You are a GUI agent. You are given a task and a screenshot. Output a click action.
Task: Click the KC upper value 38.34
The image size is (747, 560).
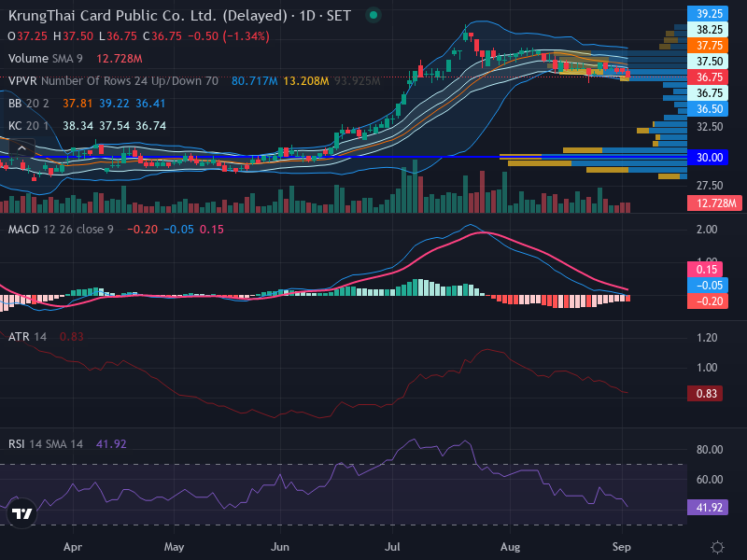tap(78, 126)
